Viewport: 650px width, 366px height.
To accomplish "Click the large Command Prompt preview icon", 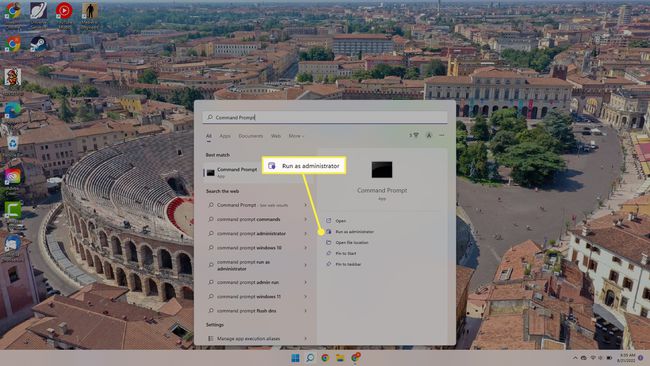I will coord(382,170).
